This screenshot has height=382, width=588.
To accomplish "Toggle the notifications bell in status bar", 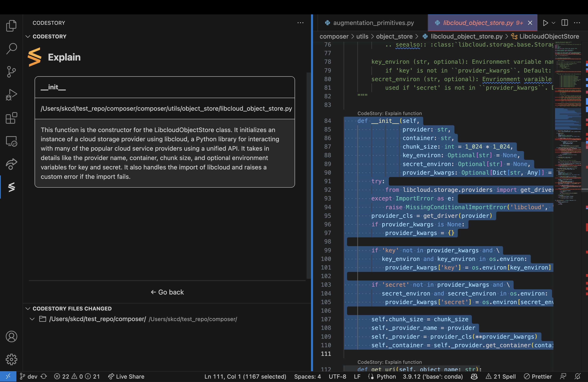I will pyautogui.click(x=577, y=376).
